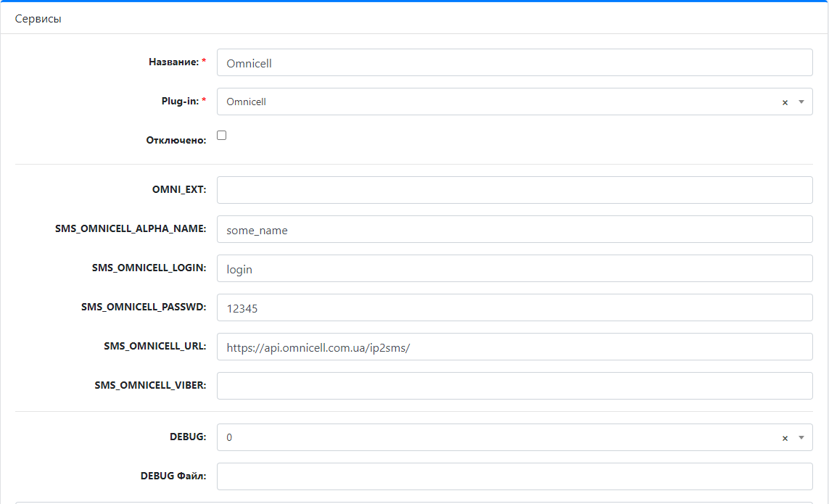The height and width of the screenshot is (504, 829).
Task: Select the Plug-in combo box showing Omnicell
Action: [x=514, y=102]
